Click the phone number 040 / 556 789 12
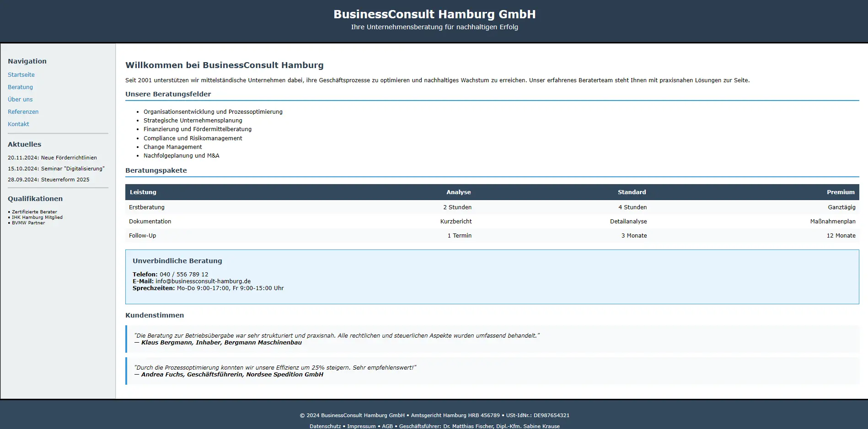This screenshot has width=868, height=429. (184, 275)
